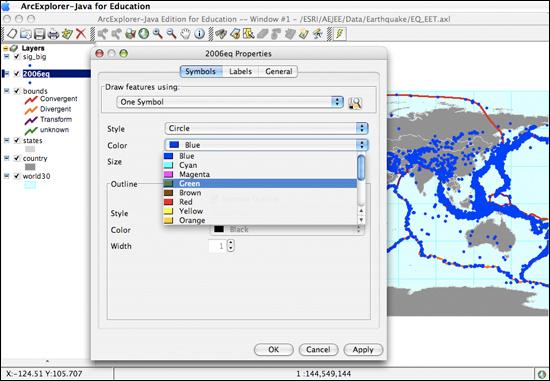Switch to the General tab
This screenshot has width=550, height=381.
tap(279, 72)
